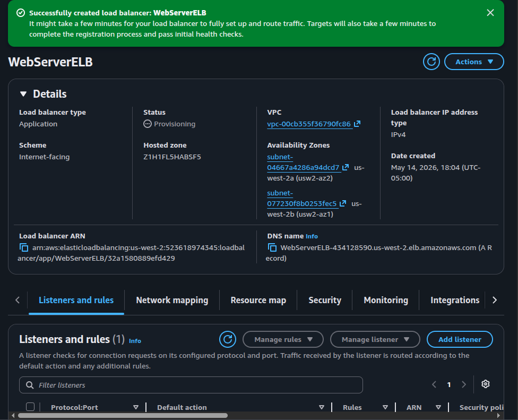Open the Actions dropdown menu

tap(474, 62)
